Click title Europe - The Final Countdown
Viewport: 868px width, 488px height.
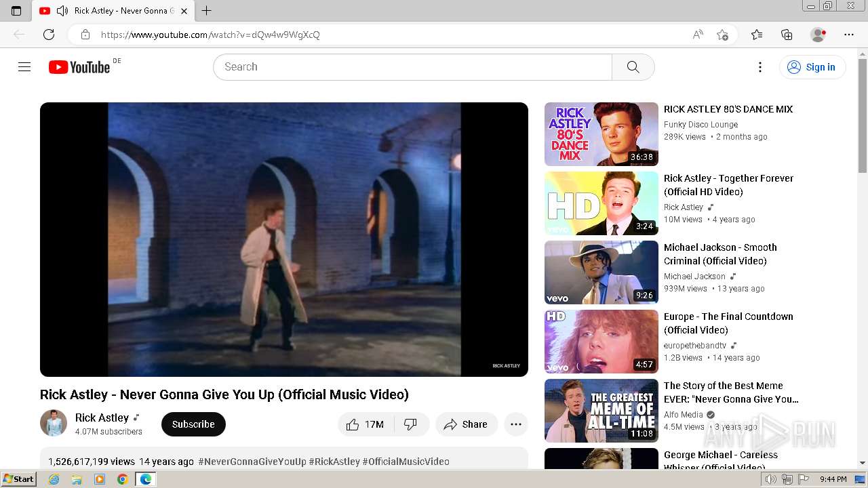click(x=728, y=323)
